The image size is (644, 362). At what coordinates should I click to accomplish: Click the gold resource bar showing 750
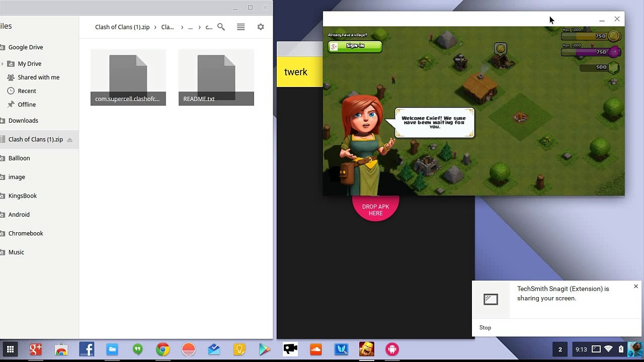(x=590, y=36)
